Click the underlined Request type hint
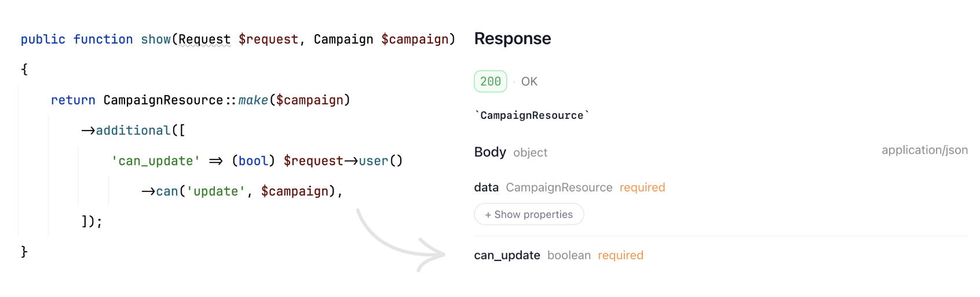Screen dimensions: 980x297 click(204, 39)
